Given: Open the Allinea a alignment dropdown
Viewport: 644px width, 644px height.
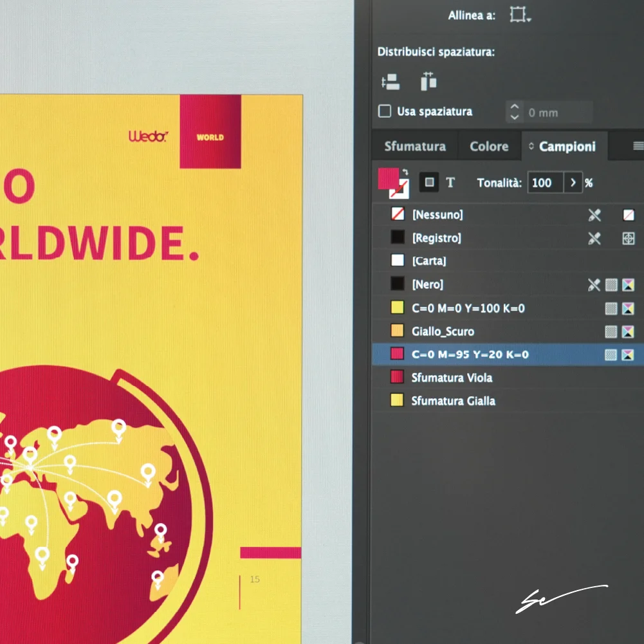Looking at the screenshot, I should (520, 15).
